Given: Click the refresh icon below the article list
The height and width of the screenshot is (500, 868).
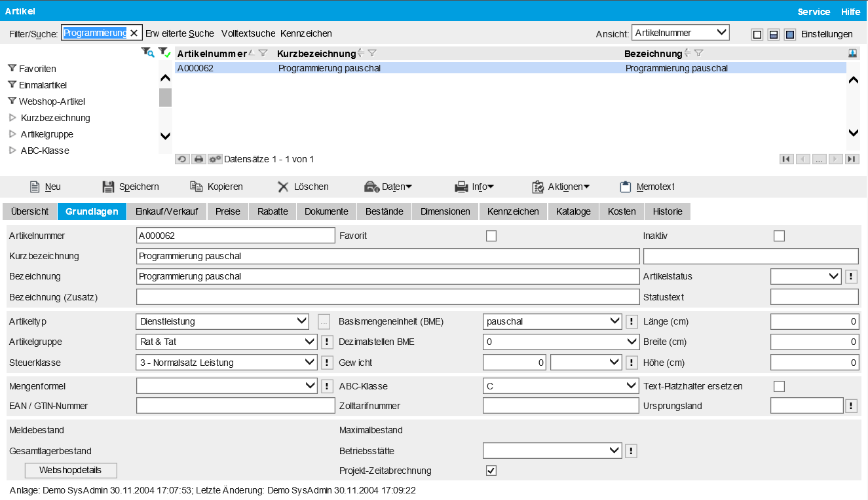Looking at the screenshot, I should (x=182, y=159).
